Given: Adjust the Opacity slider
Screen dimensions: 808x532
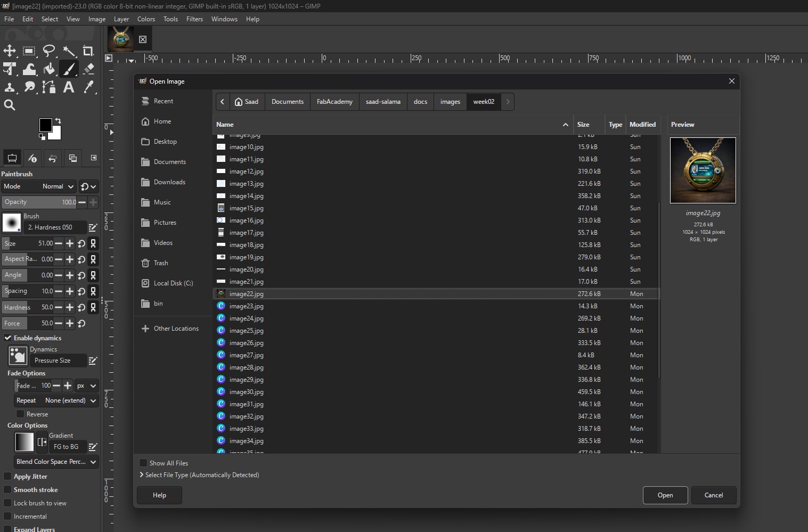Looking at the screenshot, I should (39, 202).
